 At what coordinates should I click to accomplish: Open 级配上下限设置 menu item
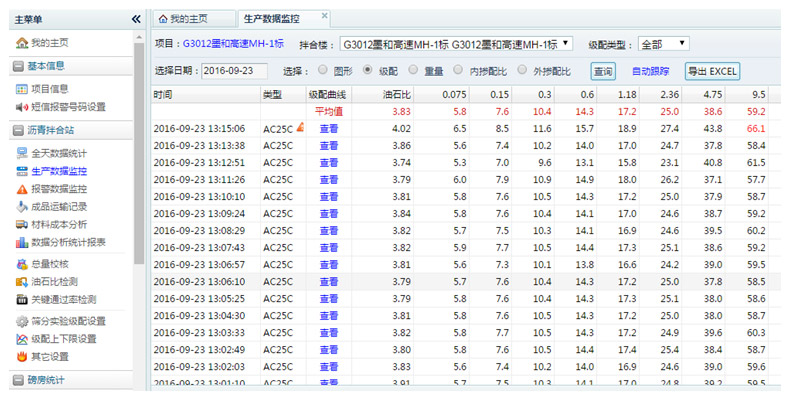[63, 339]
